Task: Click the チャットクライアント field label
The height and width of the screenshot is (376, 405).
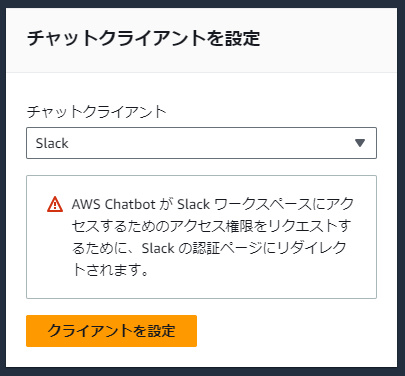Action: (96, 112)
